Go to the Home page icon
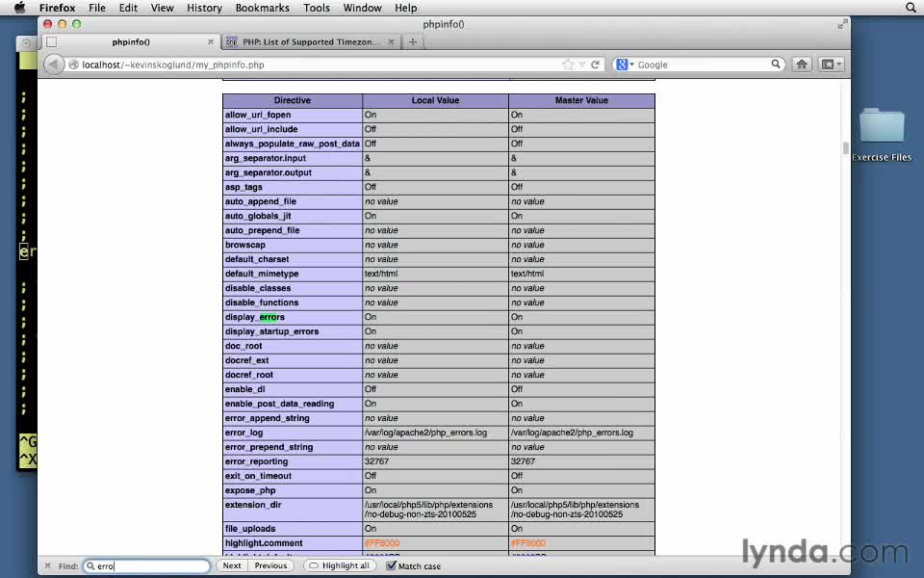 point(802,65)
